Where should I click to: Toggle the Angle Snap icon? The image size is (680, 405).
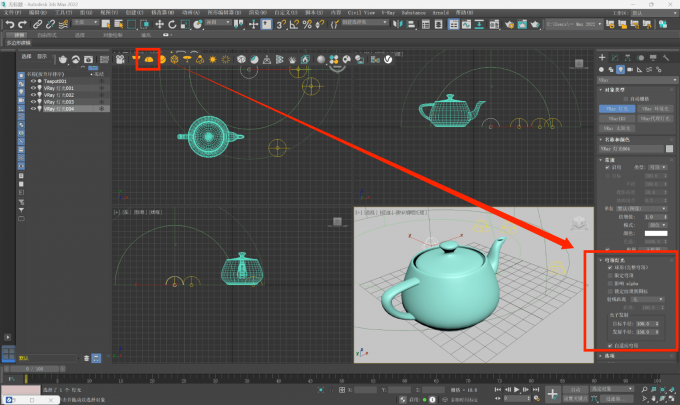tap(294, 24)
